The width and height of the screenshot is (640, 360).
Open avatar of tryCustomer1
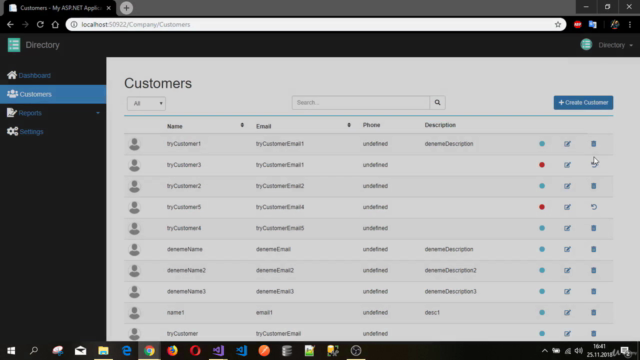[x=134, y=144]
